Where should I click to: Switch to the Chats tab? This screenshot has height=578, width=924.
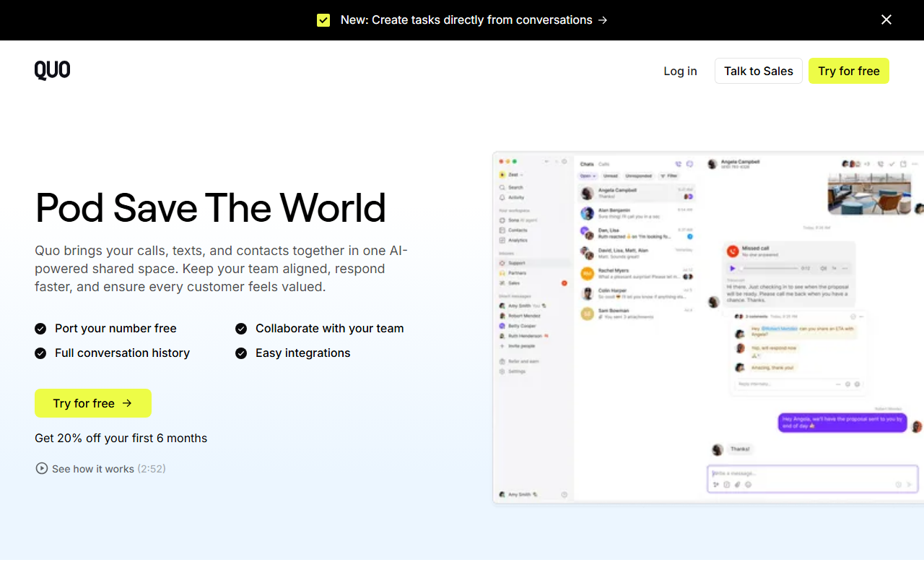(587, 164)
